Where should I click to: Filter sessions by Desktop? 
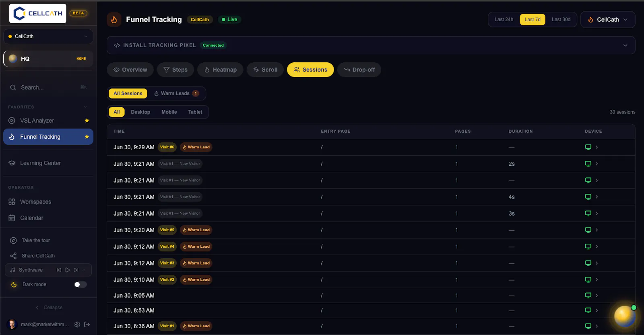tap(140, 112)
